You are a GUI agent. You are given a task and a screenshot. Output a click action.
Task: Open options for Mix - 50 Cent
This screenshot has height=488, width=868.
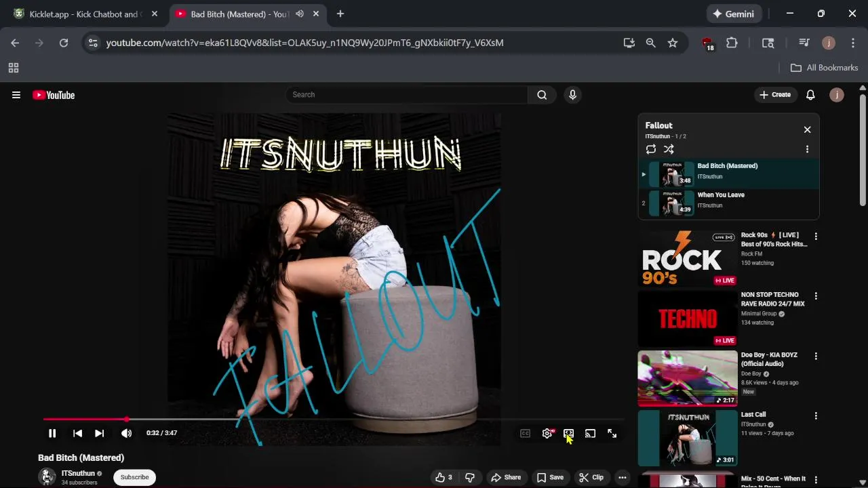[816, 480]
